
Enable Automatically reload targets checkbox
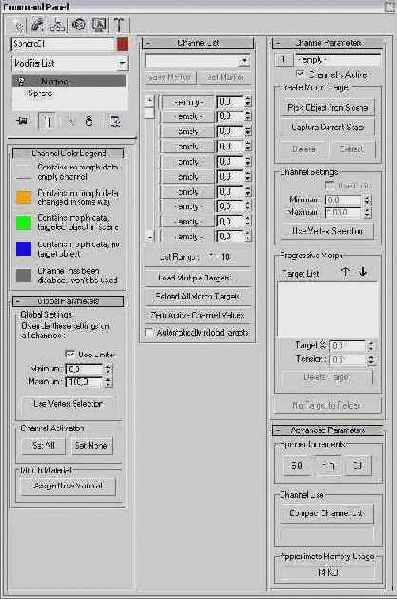click(149, 332)
